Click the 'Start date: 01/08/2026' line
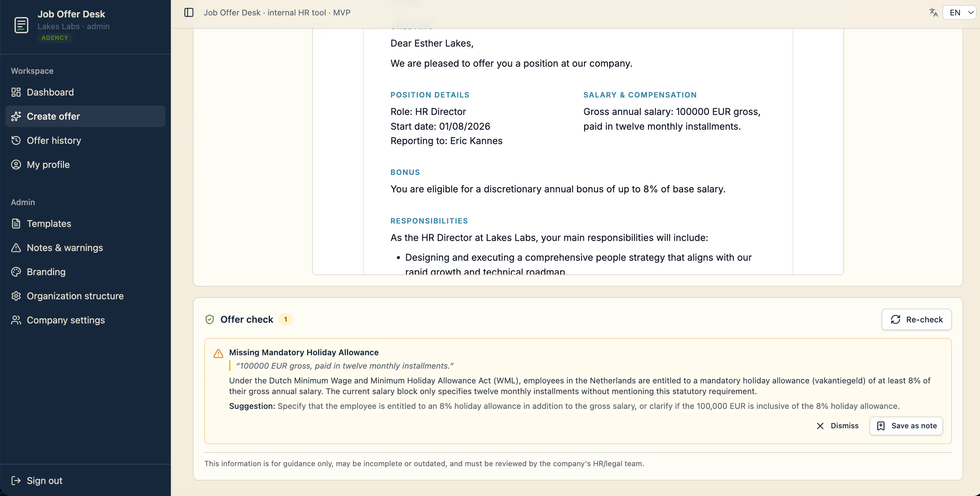Viewport: 980px width, 496px height. [x=440, y=126]
